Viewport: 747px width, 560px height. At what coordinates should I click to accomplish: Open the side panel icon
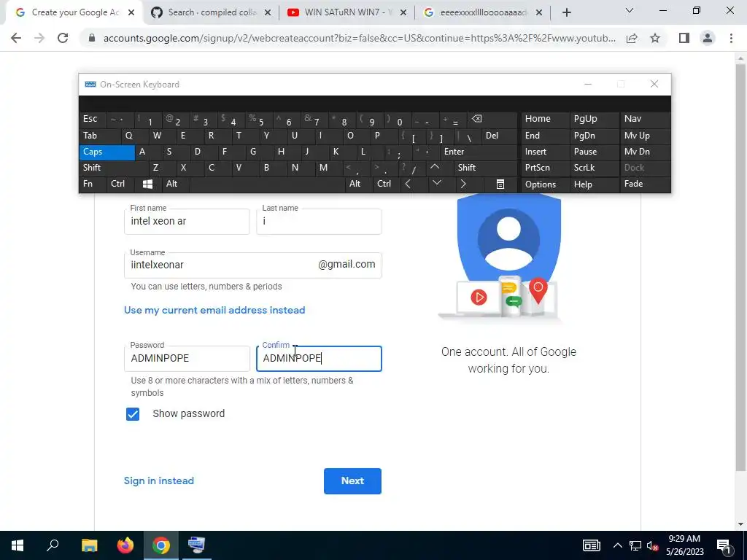684,38
